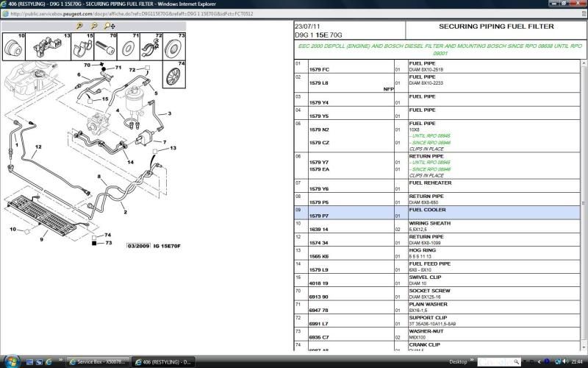Click the parts list vertical scrollbar thumb
Viewport: 588px width, 368px height.
point(584,203)
